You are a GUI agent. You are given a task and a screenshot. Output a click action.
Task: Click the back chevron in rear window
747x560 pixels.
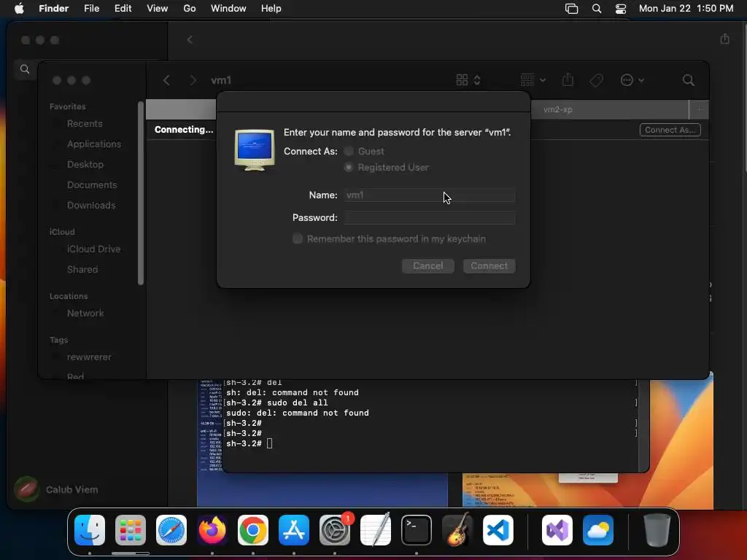(190, 40)
